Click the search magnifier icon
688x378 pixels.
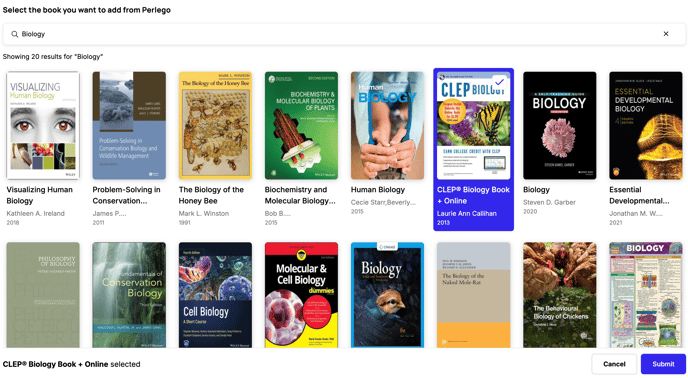point(14,34)
